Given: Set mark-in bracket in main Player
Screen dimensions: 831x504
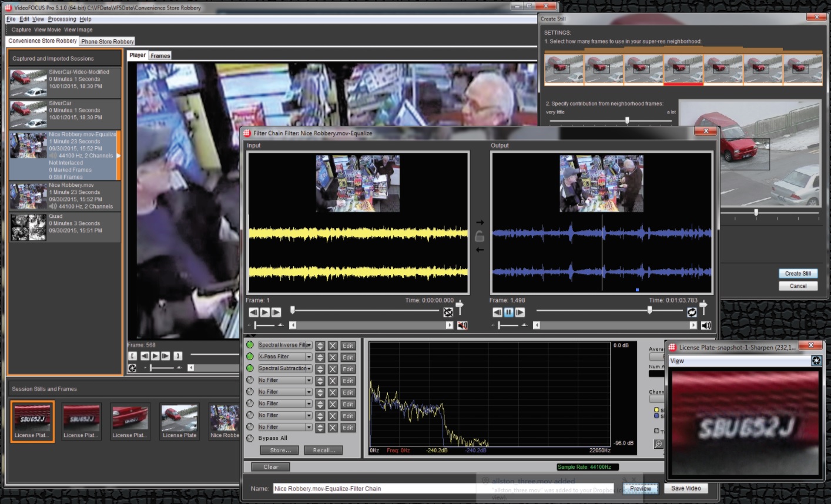Looking at the screenshot, I should [133, 356].
